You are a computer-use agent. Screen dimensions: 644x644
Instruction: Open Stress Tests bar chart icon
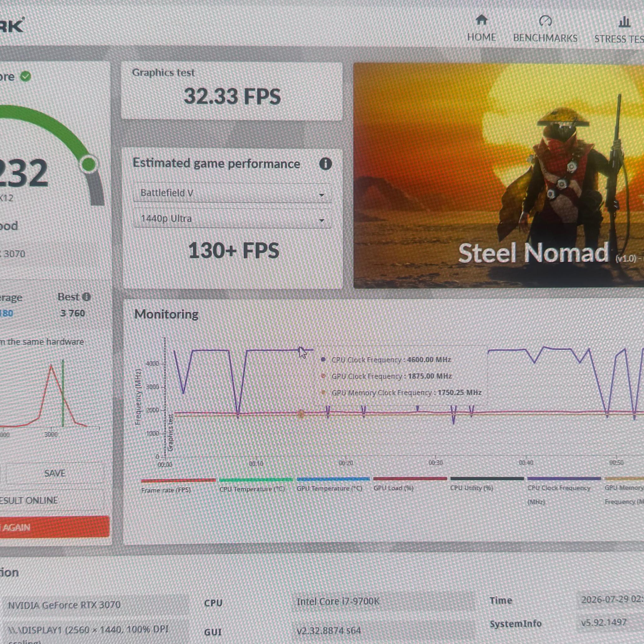(x=624, y=22)
